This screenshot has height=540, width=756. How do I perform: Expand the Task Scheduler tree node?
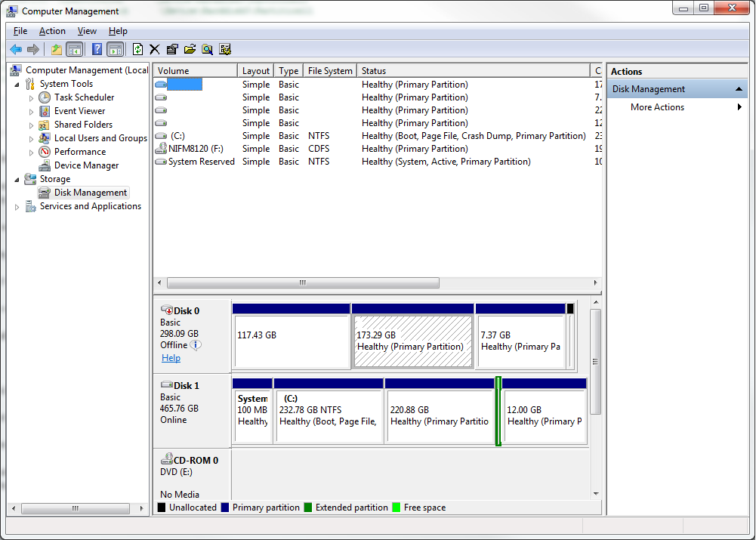[31, 97]
